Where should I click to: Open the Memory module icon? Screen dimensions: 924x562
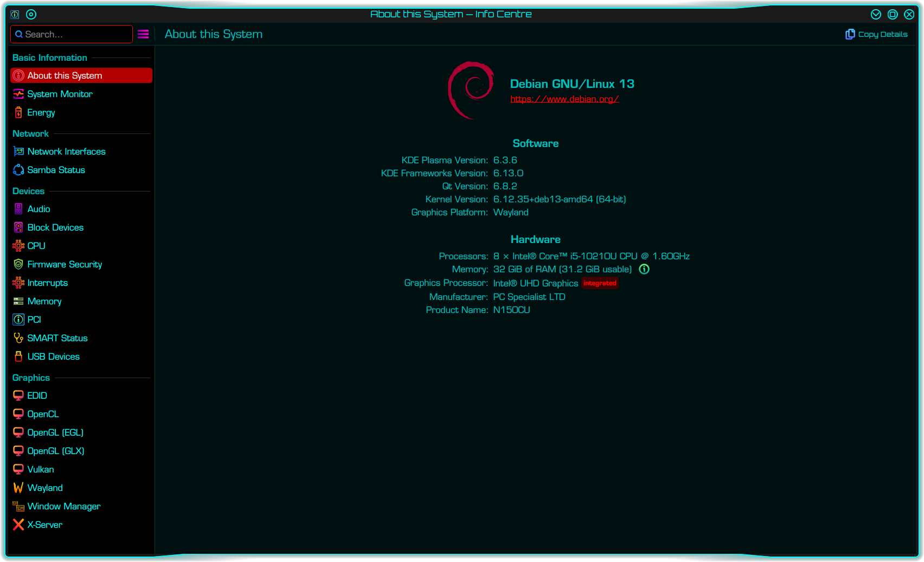[x=18, y=301]
